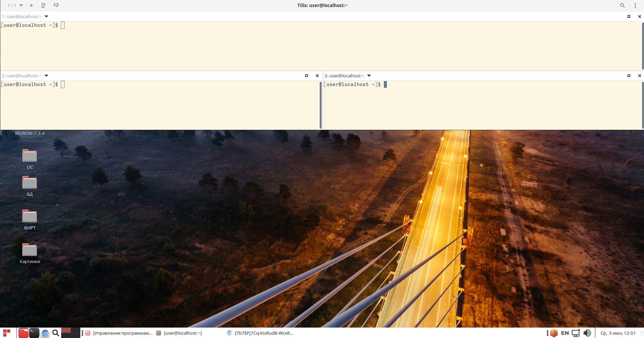Screen dimensions: 644x338
Task: Add a new Tilix session with plus icon
Action: pos(31,5)
